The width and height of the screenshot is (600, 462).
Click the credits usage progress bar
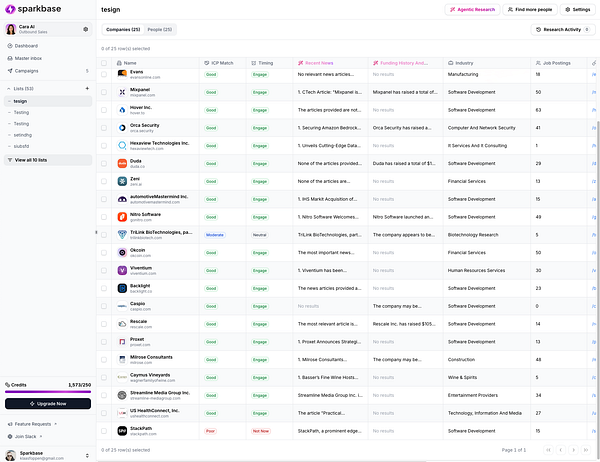[48, 392]
